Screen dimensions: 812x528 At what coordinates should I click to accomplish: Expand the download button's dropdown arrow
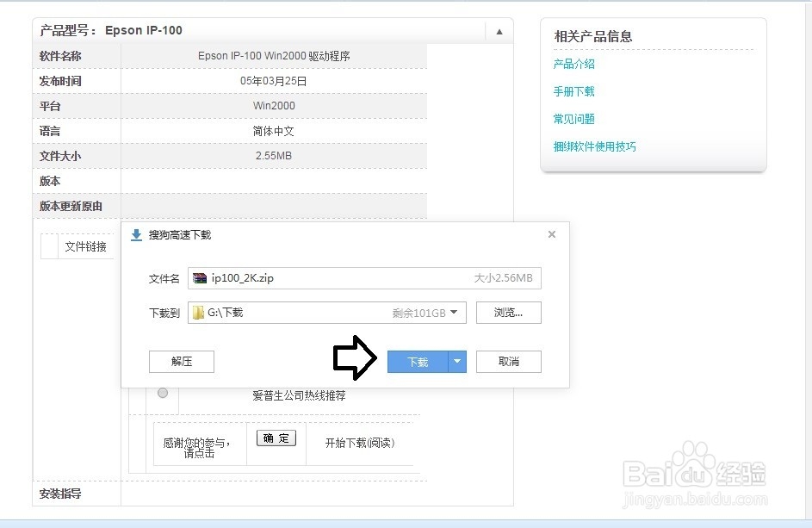point(457,361)
